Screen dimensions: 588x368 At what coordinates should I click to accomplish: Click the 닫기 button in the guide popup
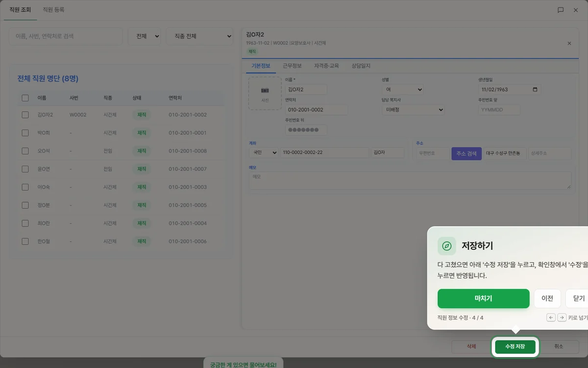point(577,298)
